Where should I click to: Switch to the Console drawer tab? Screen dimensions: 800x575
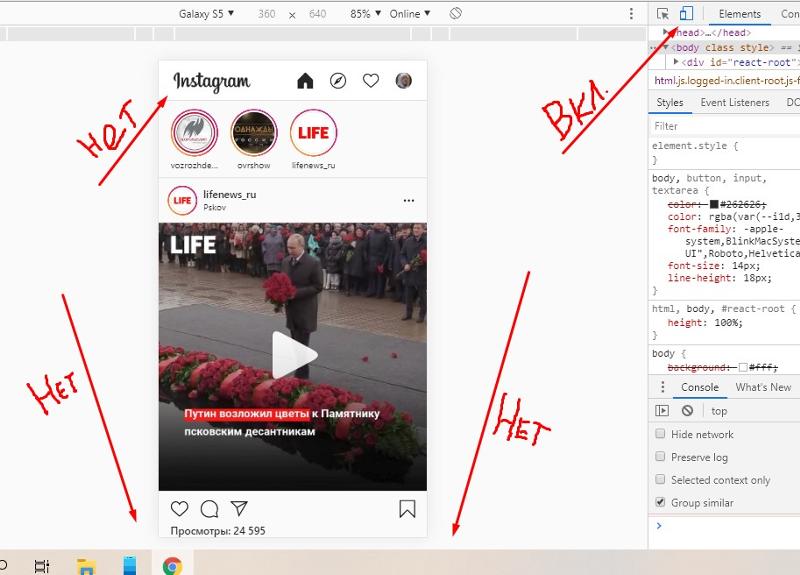pos(699,387)
